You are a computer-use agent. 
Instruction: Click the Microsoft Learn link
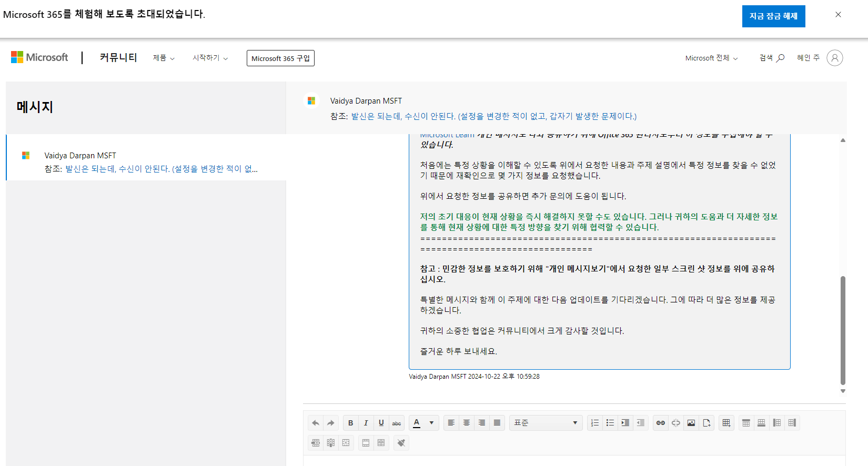click(x=447, y=136)
